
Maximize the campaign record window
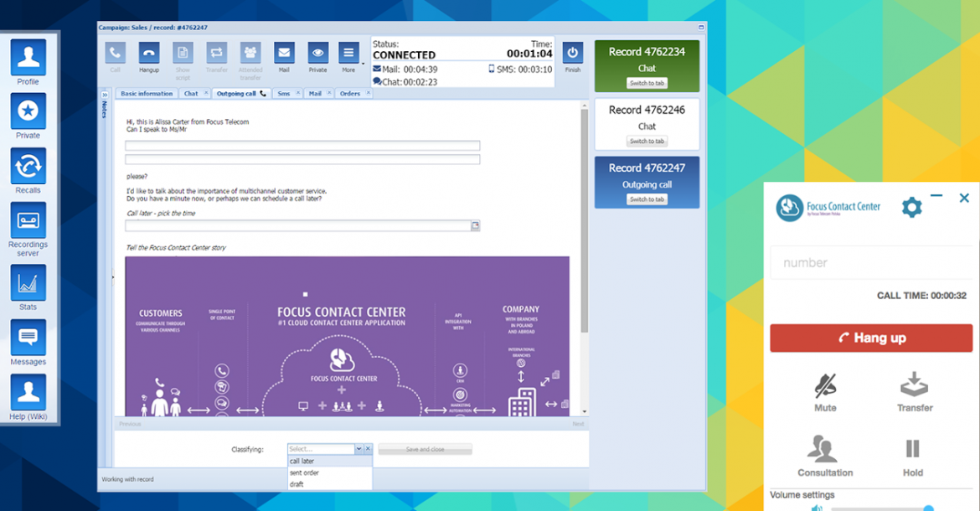pos(701,28)
